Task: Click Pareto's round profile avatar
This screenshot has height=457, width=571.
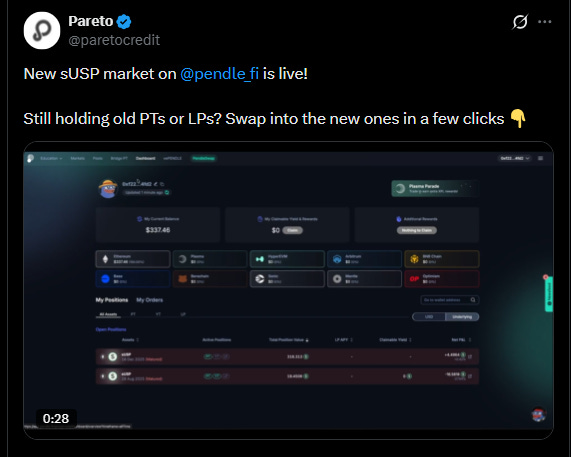Action: tap(42, 30)
